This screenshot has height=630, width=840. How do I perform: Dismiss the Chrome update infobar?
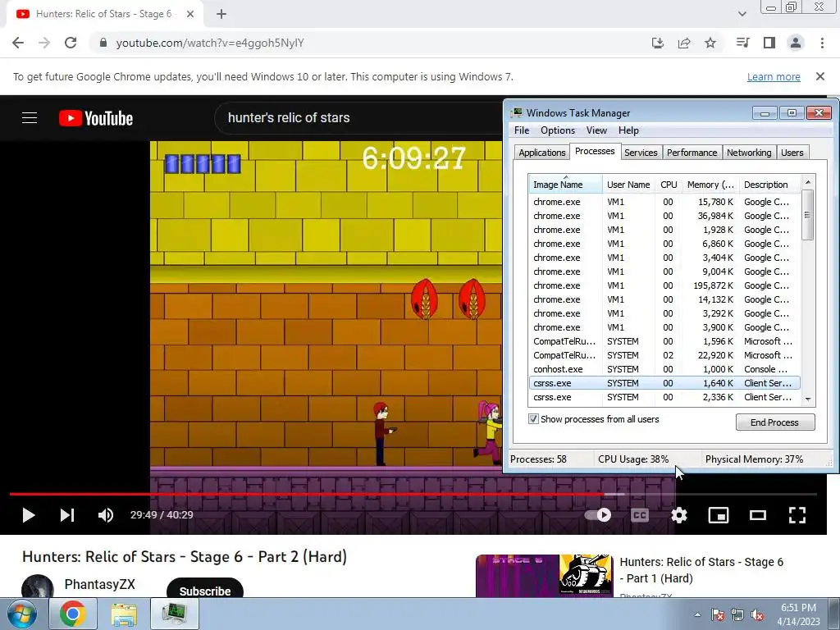click(x=820, y=76)
